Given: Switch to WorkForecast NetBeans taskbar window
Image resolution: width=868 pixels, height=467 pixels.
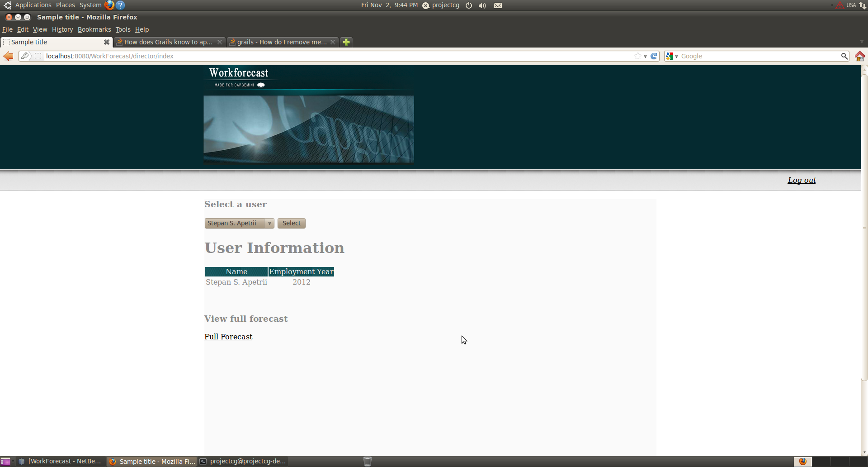Looking at the screenshot, I should coord(60,462).
